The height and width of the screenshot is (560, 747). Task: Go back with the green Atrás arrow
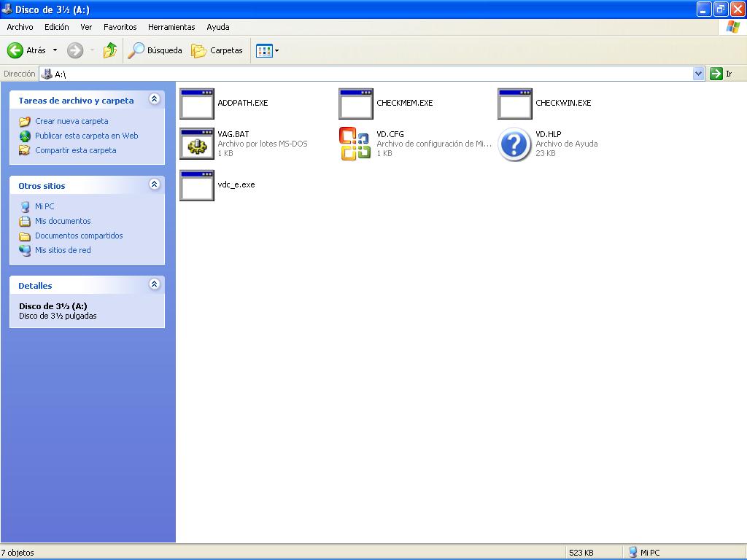[x=15, y=50]
